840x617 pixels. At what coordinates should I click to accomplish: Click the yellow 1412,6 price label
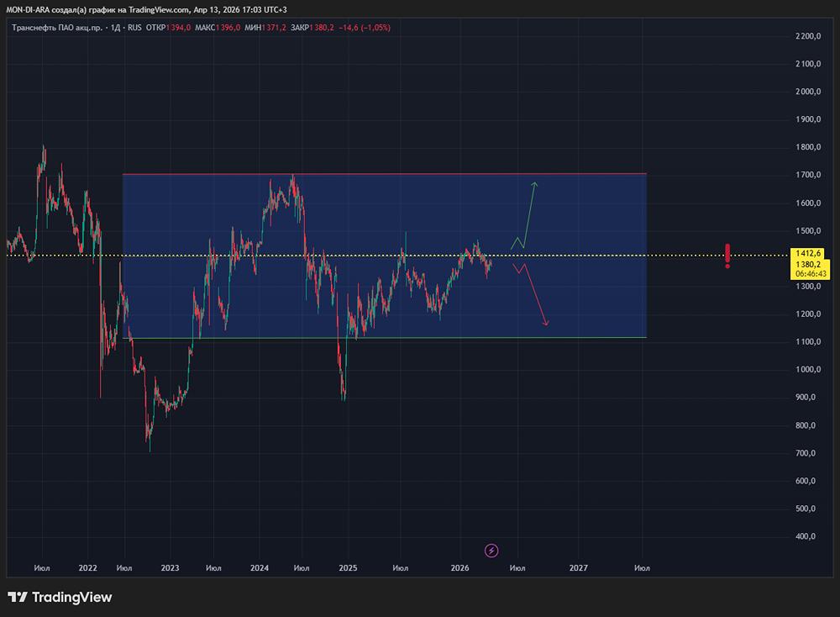click(x=808, y=254)
